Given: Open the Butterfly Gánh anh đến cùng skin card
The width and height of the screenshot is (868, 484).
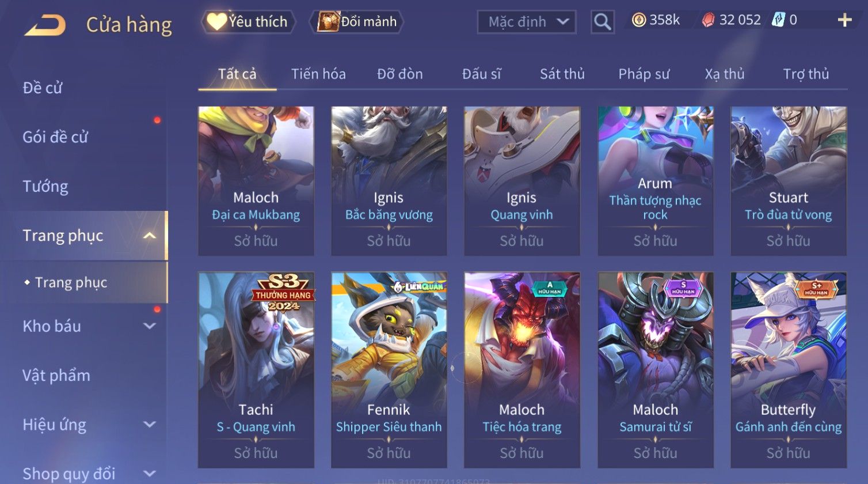Looking at the screenshot, I should (x=789, y=370).
